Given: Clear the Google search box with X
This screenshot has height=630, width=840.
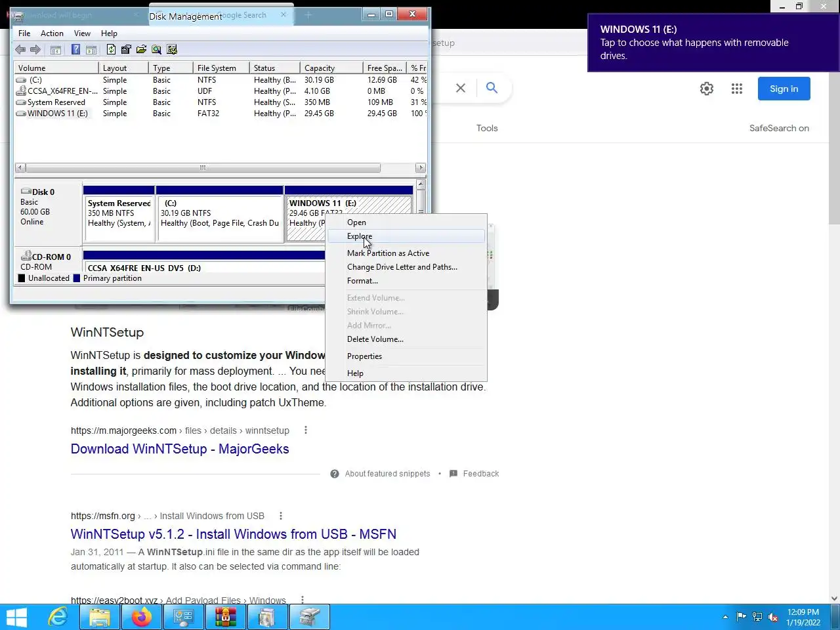Looking at the screenshot, I should (x=461, y=88).
